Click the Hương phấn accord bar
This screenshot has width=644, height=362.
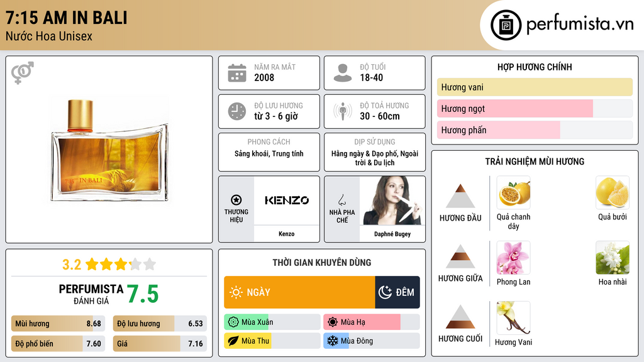click(535, 129)
